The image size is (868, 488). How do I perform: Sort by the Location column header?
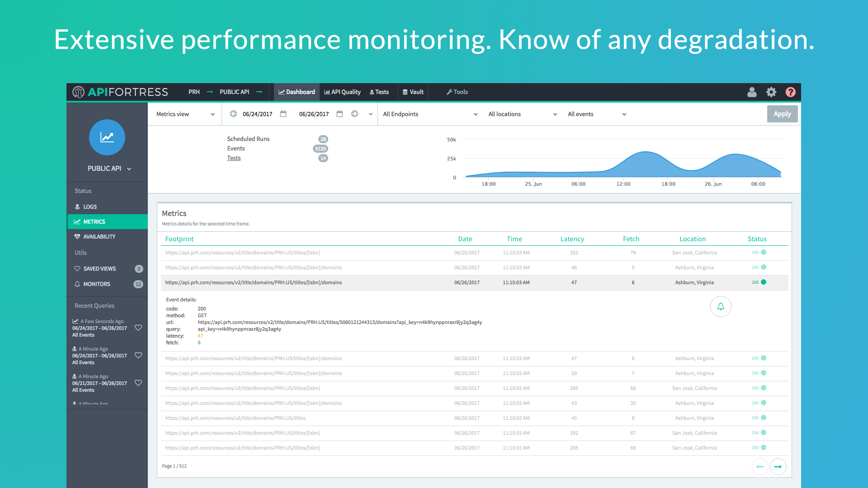point(692,239)
